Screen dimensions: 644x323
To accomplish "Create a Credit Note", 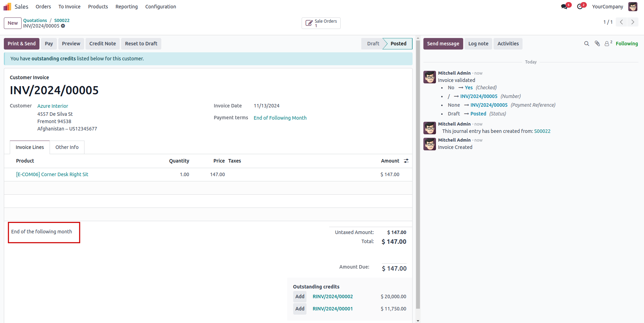I will tap(103, 44).
